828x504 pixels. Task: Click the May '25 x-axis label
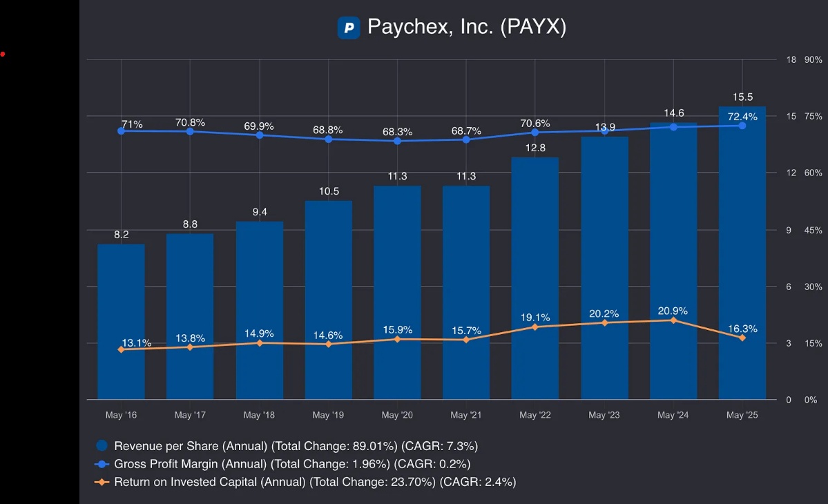(742, 415)
